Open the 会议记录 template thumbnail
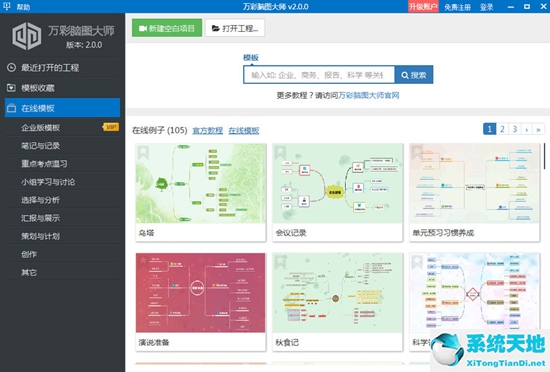 click(x=337, y=183)
